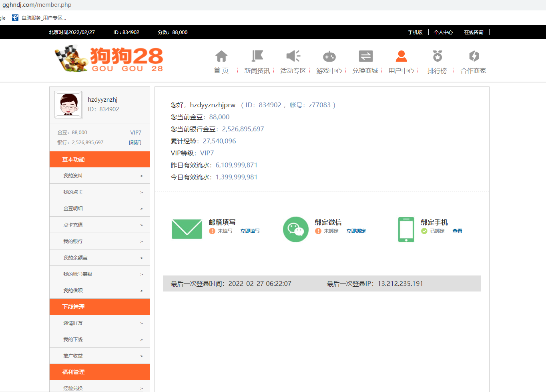The height and width of the screenshot is (392, 546).
Task: Click the green WeChat icon
Action: [x=296, y=229]
